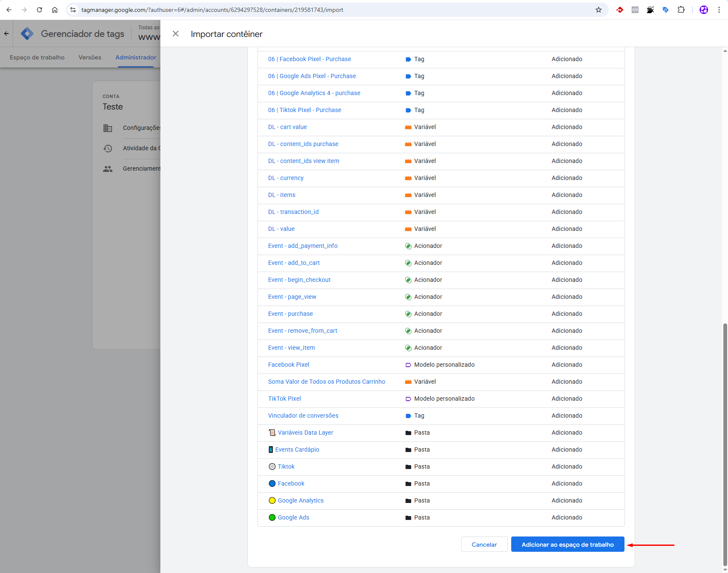Image resolution: width=728 pixels, height=573 pixels.
Task: Click the Importar contêiner heading
Action: (227, 34)
